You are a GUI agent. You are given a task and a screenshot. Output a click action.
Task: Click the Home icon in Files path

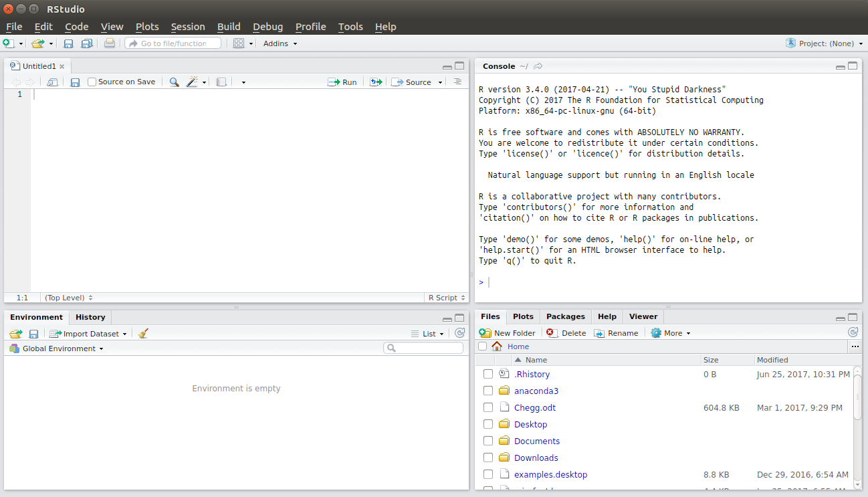click(x=497, y=346)
